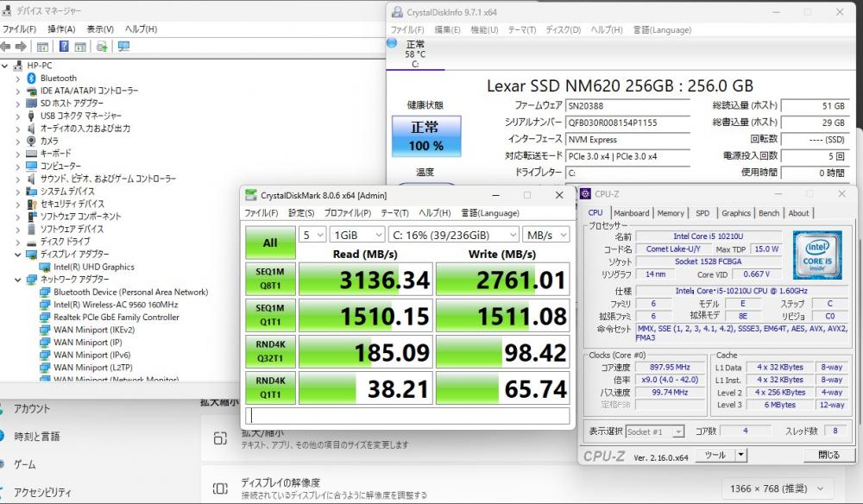Open the test count dropdown showing 5
Image resolution: width=863 pixels, height=504 pixels.
312,235
